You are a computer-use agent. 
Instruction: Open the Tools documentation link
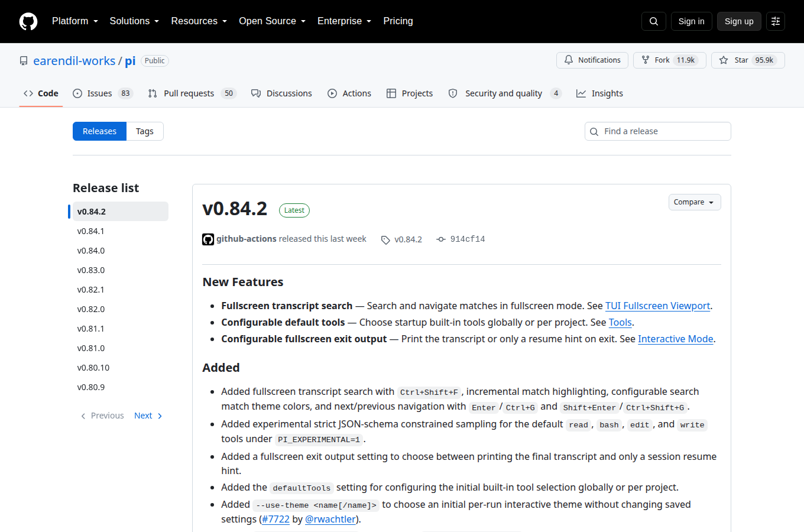620,322
